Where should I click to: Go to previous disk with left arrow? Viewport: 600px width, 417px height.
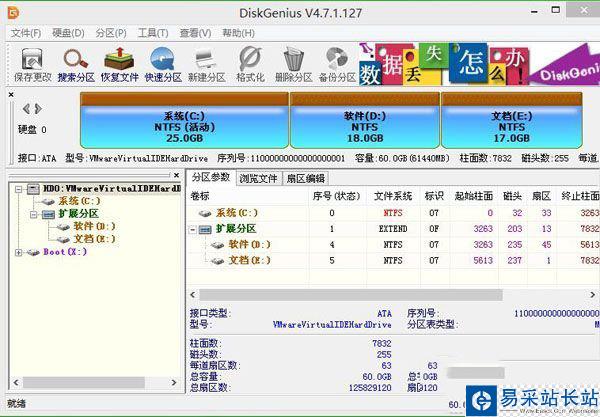coord(26,109)
